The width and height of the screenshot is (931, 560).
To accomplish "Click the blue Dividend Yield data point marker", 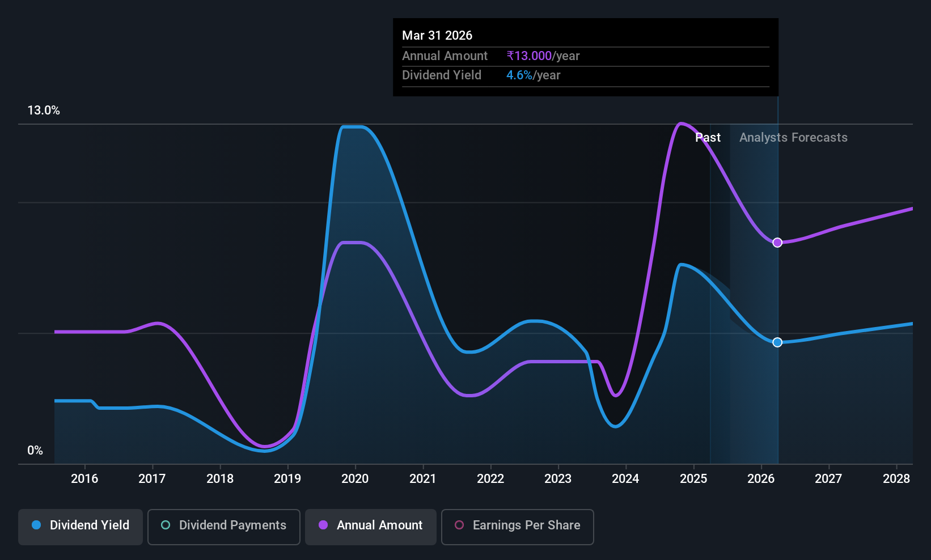I will coord(777,342).
